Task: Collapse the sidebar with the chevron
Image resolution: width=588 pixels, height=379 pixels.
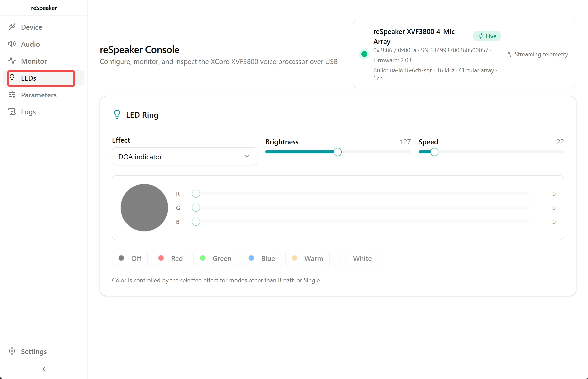Action: [x=44, y=369]
